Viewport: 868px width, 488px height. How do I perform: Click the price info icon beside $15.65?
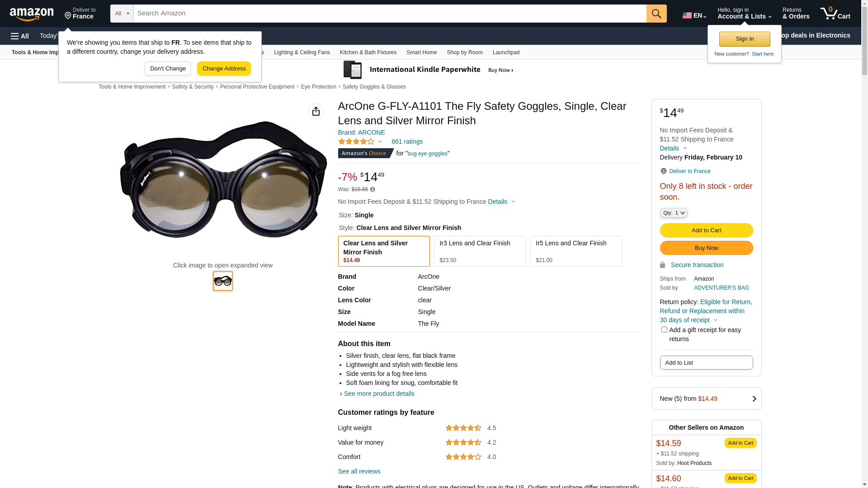click(373, 189)
